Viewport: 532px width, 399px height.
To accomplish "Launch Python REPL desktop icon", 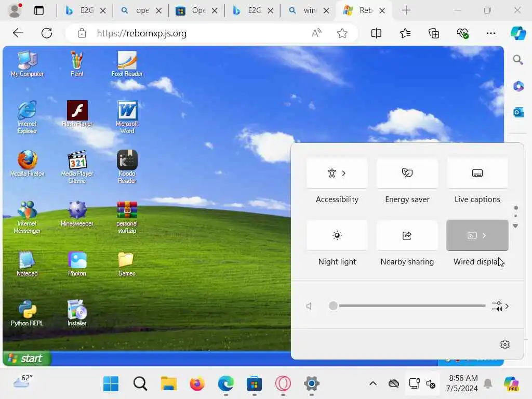I will click(27, 313).
